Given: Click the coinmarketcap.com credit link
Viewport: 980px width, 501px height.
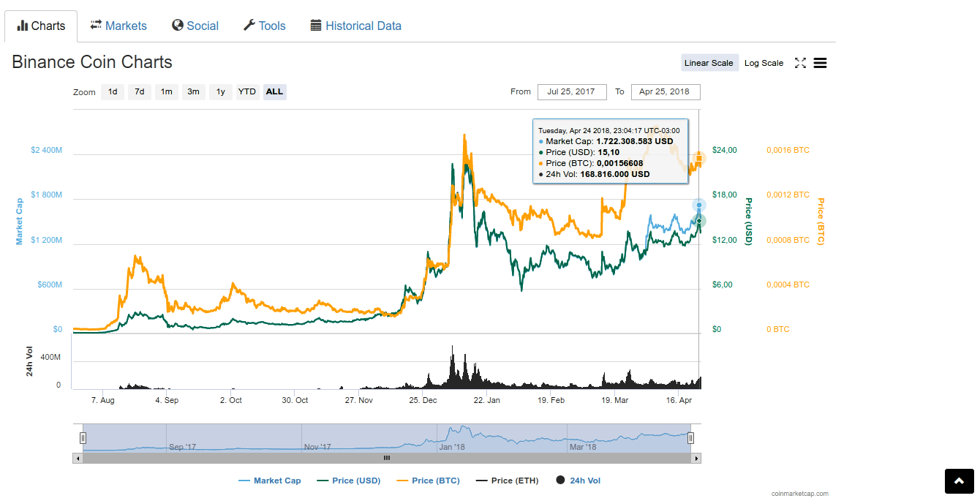Looking at the screenshot, I should pos(800,494).
